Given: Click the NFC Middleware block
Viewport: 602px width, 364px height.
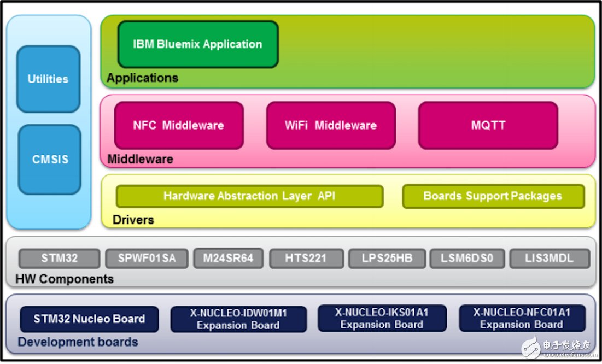Looking at the screenshot, I should tap(178, 125).
